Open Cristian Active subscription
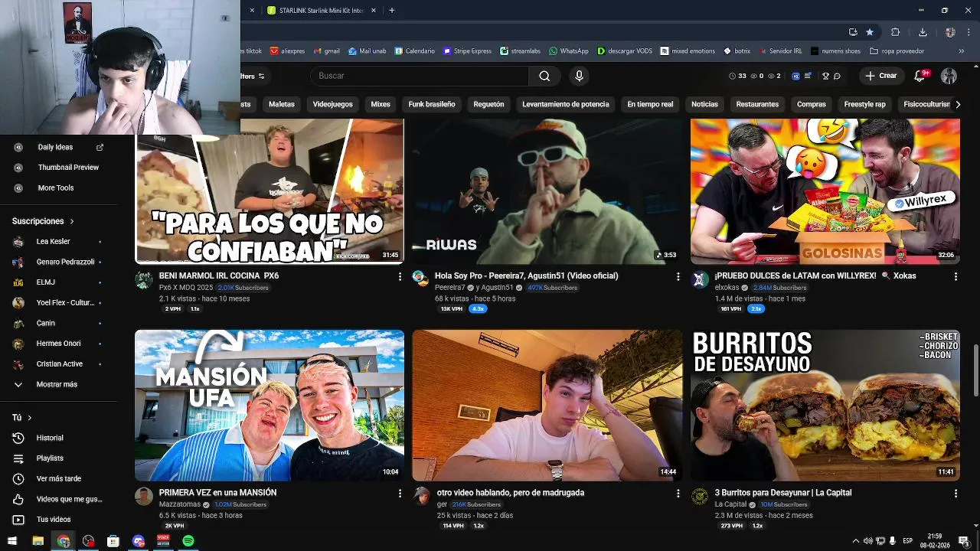This screenshot has height=551, width=980. (58, 364)
